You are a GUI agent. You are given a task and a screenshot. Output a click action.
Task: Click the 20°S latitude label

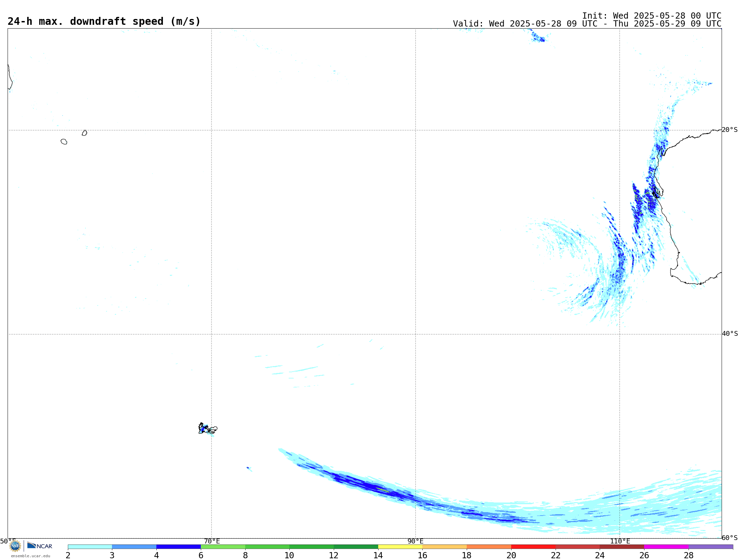point(730,130)
